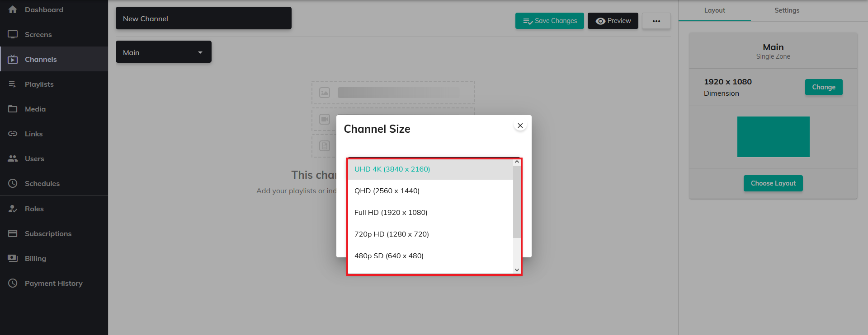Screen dimensions: 868x335
Task: Click the Links chain icon
Action: [x=13, y=134]
